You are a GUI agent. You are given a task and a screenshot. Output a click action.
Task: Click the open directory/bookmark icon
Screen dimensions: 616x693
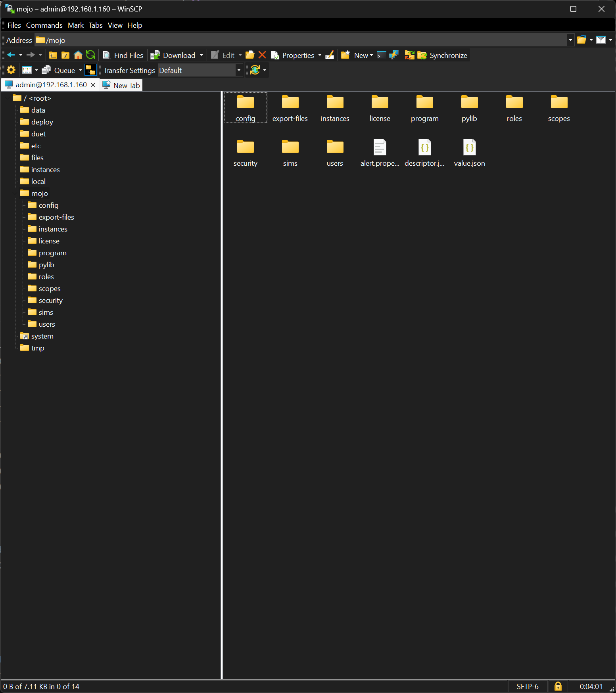581,40
